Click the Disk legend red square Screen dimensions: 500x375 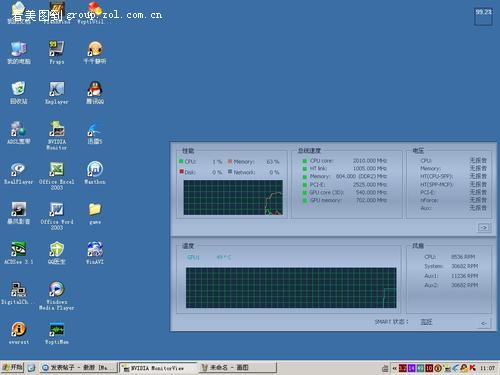tap(181, 172)
